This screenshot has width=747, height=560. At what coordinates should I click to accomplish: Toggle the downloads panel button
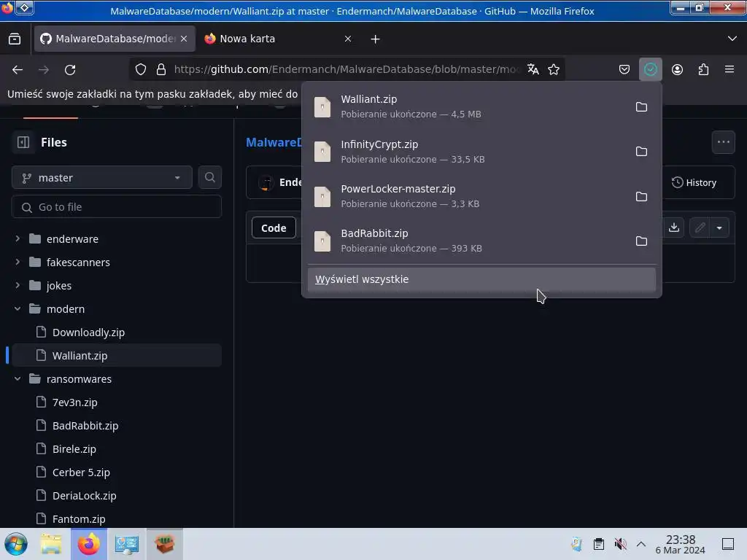650,69
